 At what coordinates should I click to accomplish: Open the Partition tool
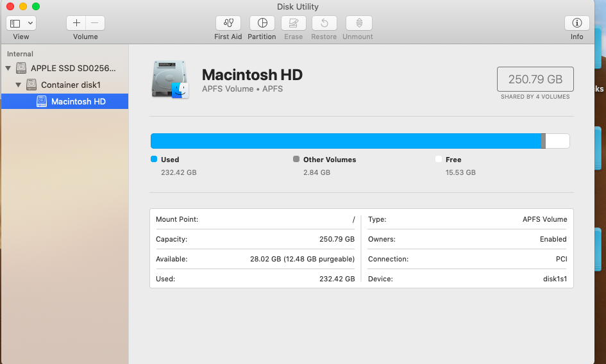point(262,23)
